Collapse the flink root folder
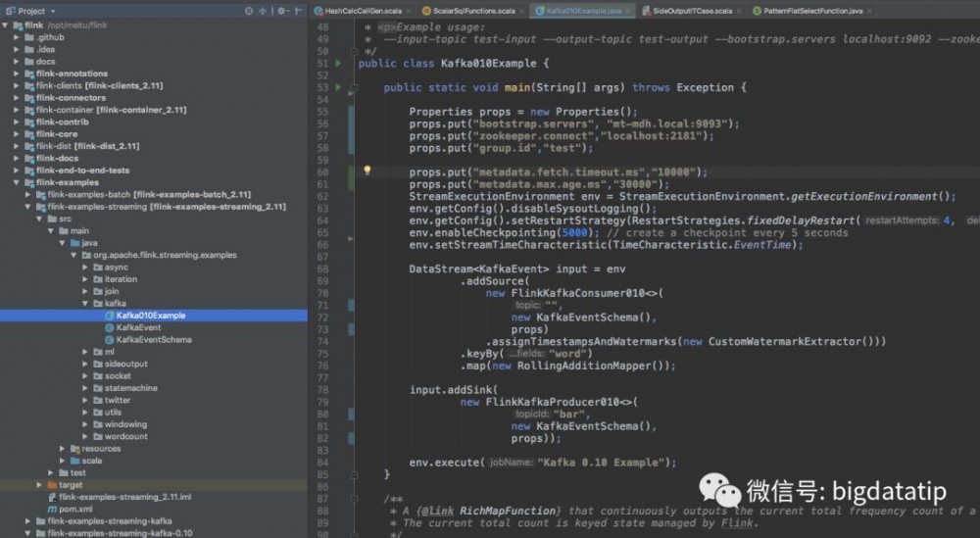980x538 pixels. (6, 25)
